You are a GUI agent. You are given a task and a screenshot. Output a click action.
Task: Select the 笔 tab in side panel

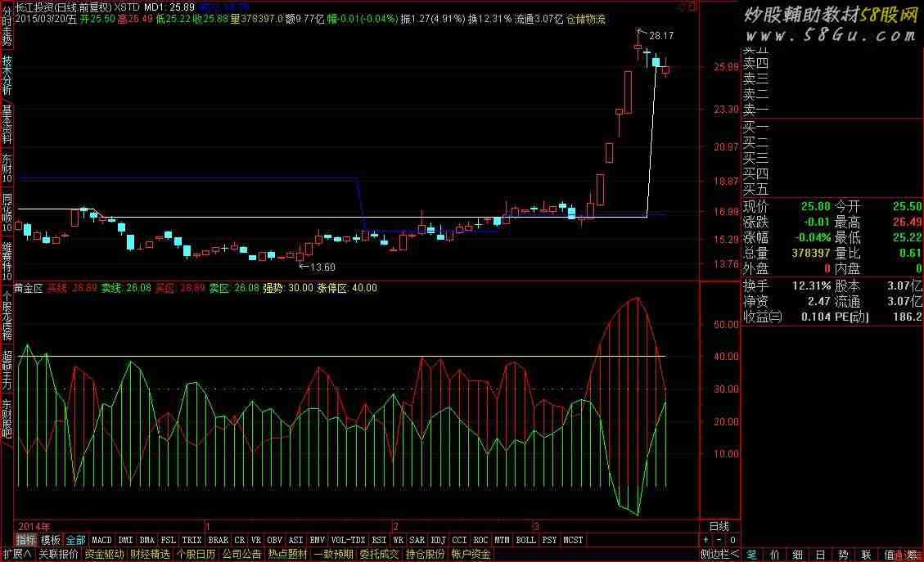752,555
